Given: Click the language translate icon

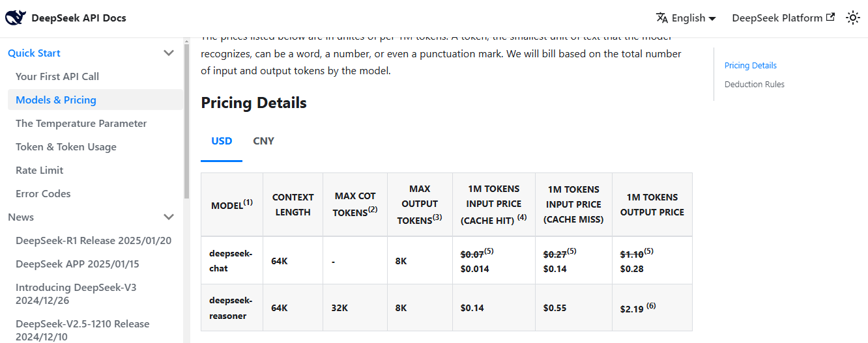Looking at the screenshot, I should (x=662, y=18).
